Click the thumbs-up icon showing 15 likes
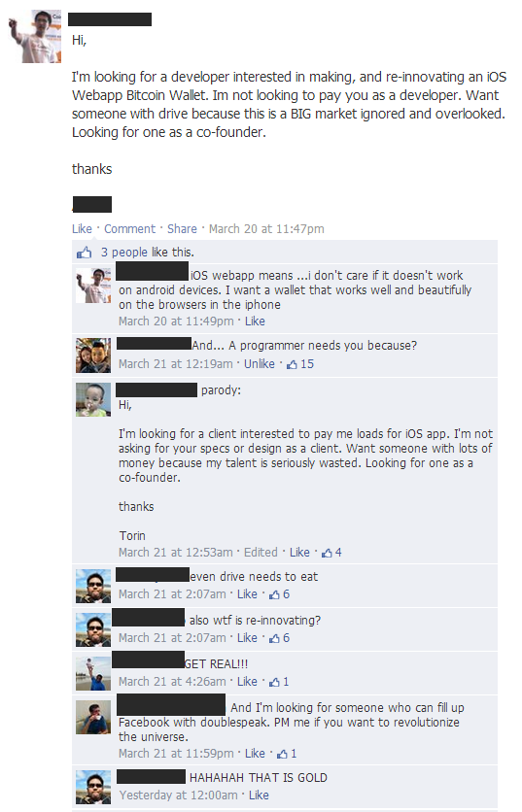Screen dimensions: 522x812 click(293, 364)
